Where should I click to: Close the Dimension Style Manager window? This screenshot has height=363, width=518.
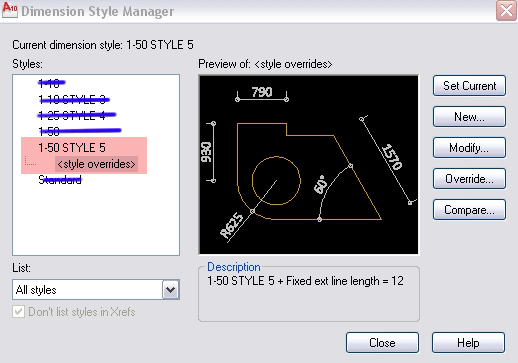506,11
